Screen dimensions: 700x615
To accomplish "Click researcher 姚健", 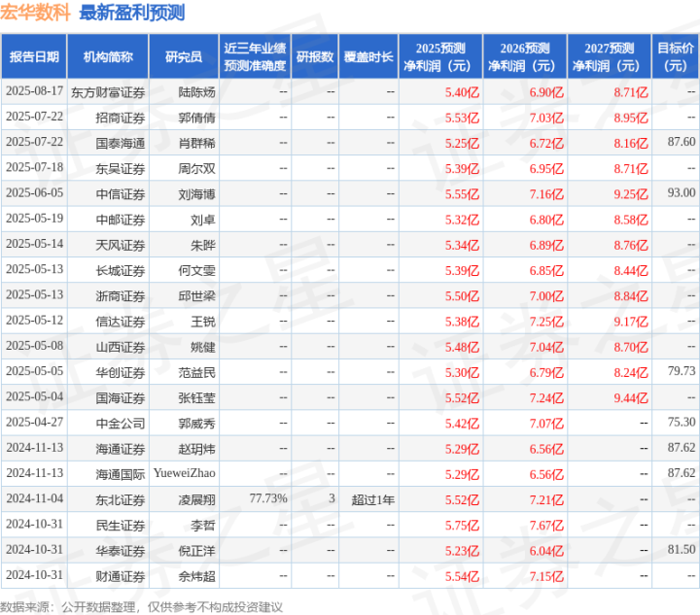I will point(203,347).
